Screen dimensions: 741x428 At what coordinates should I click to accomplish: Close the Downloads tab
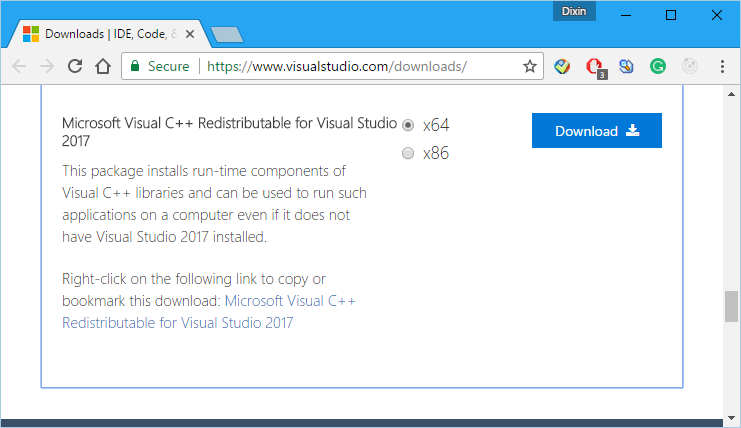[x=190, y=34]
